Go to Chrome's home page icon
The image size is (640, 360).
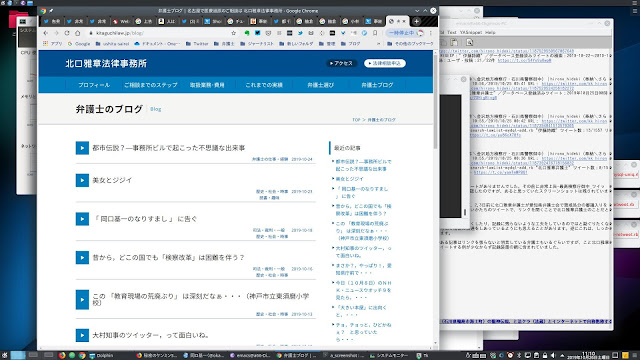[x=78, y=33]
